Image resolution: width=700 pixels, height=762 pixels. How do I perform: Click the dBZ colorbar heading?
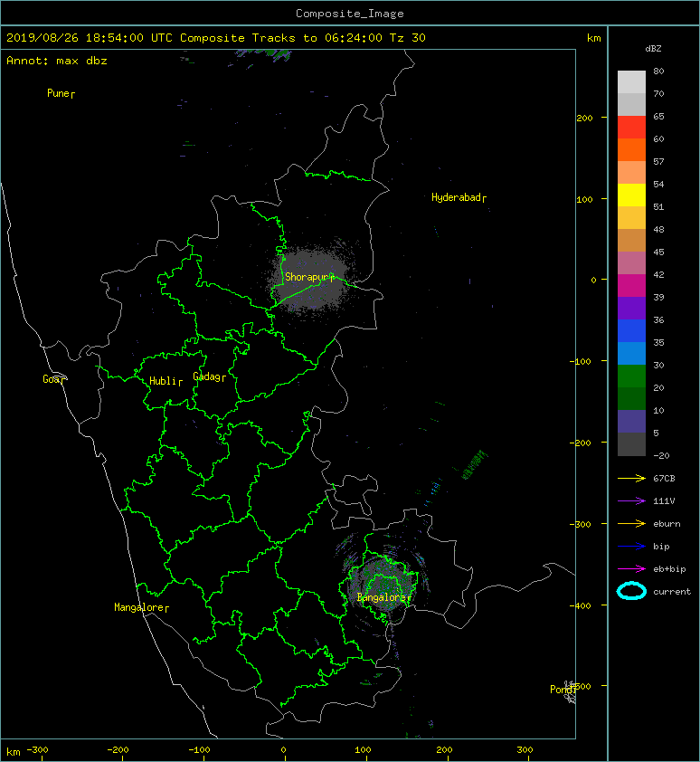click(x=653, y=49)
